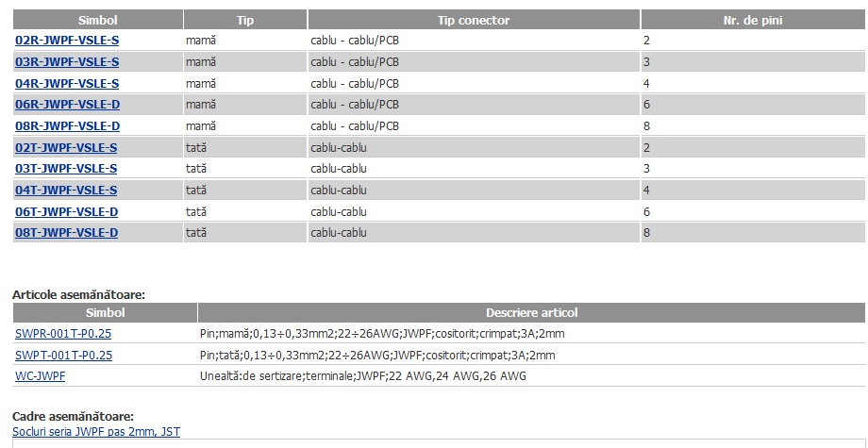Click the Simbol header in similar articles table
This screenshot has height=448, width=868.
(x=105, y=312)
